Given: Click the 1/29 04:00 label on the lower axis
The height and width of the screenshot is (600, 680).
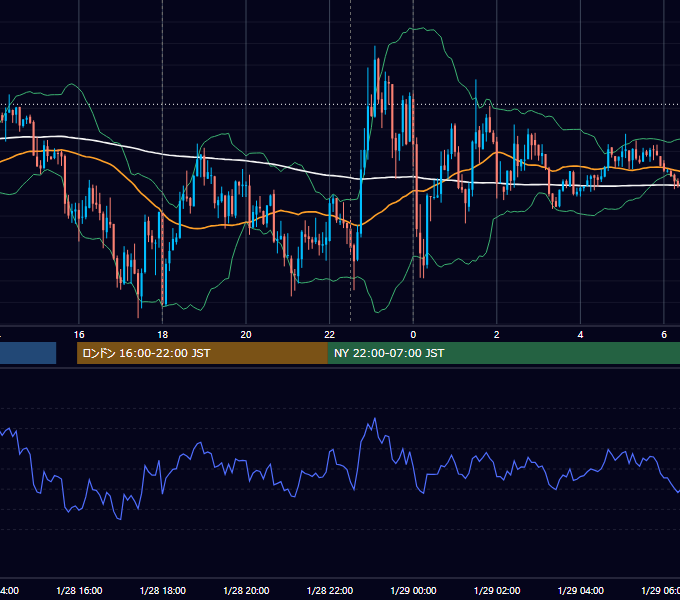Looking at the screenshot, I should (x=581, y=590).
